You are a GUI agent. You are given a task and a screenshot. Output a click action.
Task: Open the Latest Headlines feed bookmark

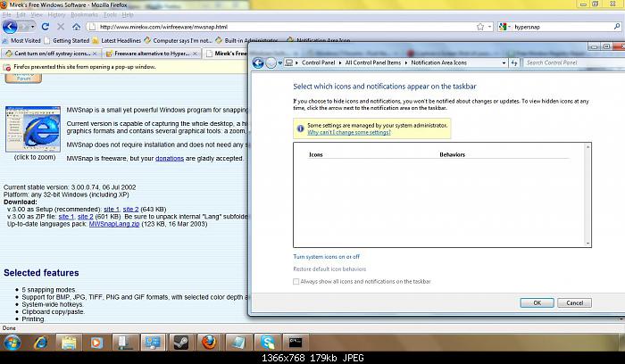point(116,41)
